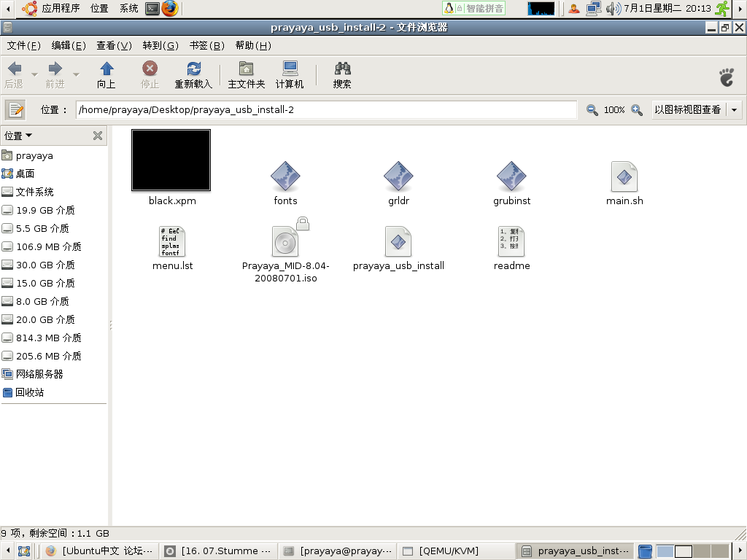
Task: Select the grubinst file icon
Action: click(x=511, y=176)
